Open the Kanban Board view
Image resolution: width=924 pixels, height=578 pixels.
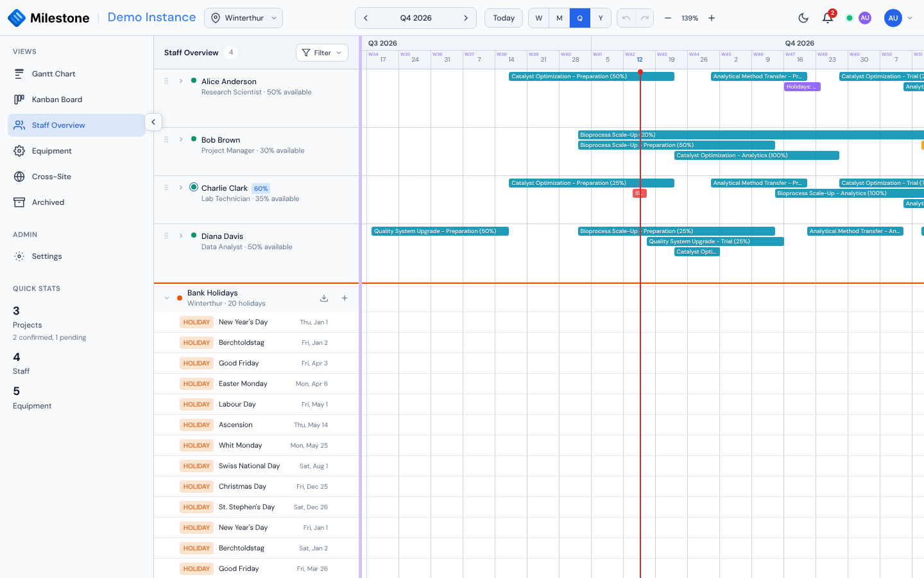tap(77, 100)
